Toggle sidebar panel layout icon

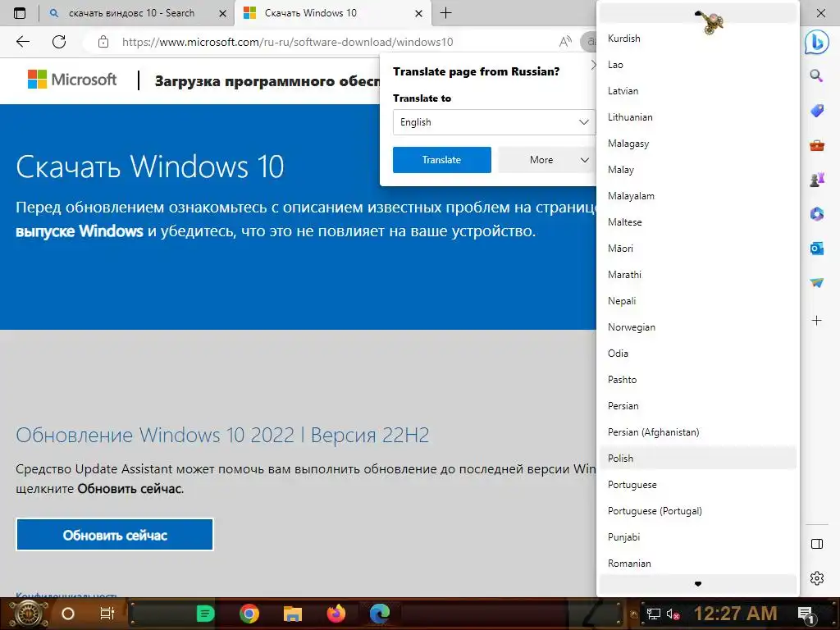tap(817, 545)
